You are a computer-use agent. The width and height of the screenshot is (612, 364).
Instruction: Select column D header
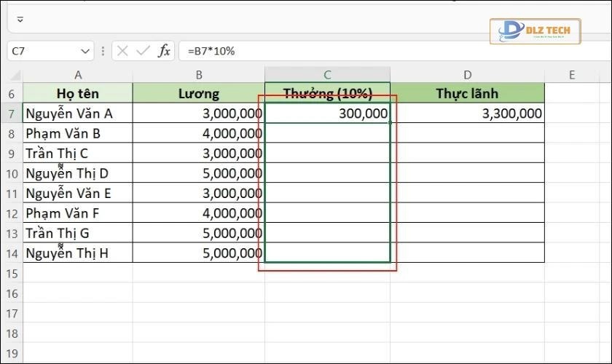click(x=467, y=75)
